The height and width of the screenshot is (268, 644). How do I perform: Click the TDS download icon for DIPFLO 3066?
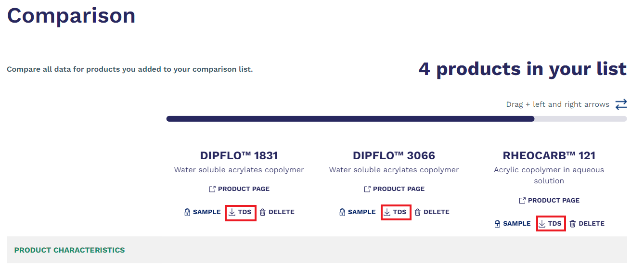(387, 212)
